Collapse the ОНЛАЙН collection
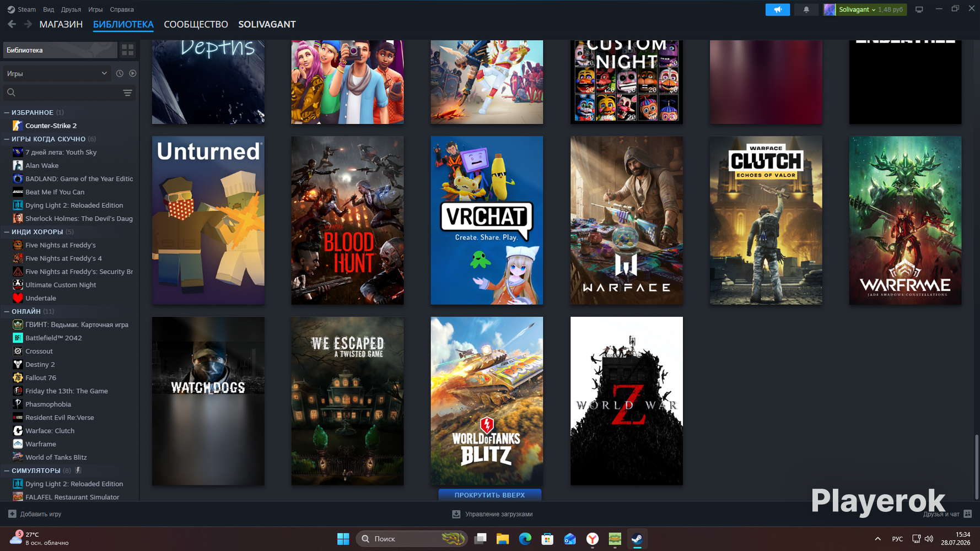Viewport: 980px width, 551px height. pos(7,311)
